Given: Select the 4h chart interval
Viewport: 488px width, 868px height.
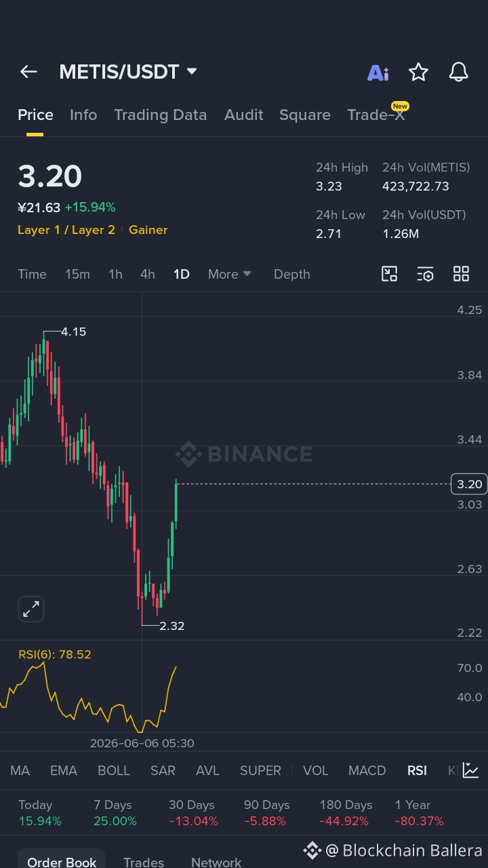Looking at the screenshot, I should pos(148,274).
